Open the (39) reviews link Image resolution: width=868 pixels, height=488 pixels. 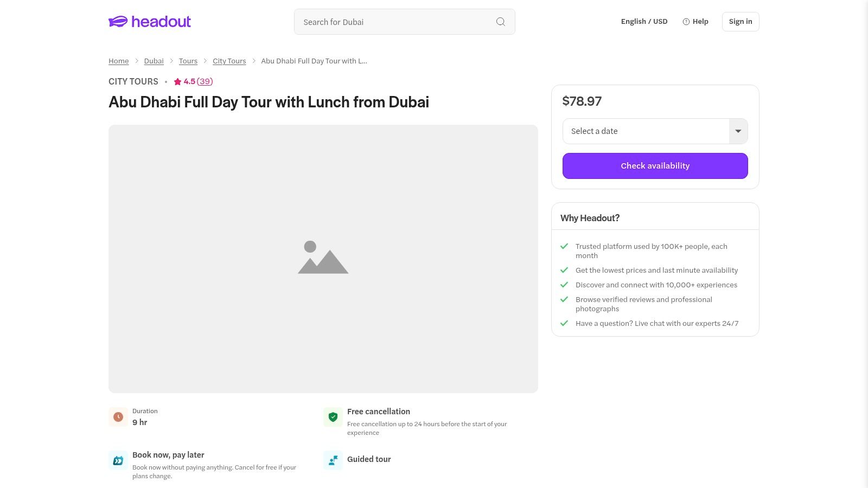[x=205, y=81]
